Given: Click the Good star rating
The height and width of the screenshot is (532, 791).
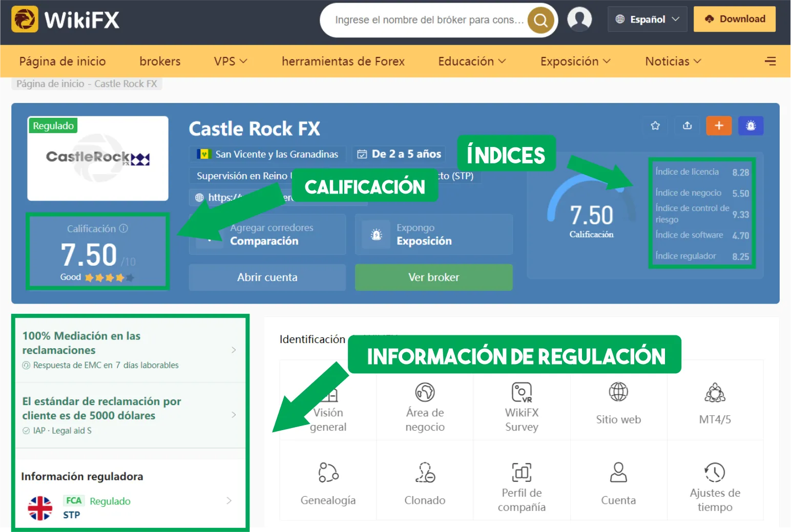Looking at the screenshot, I should 97,277.
